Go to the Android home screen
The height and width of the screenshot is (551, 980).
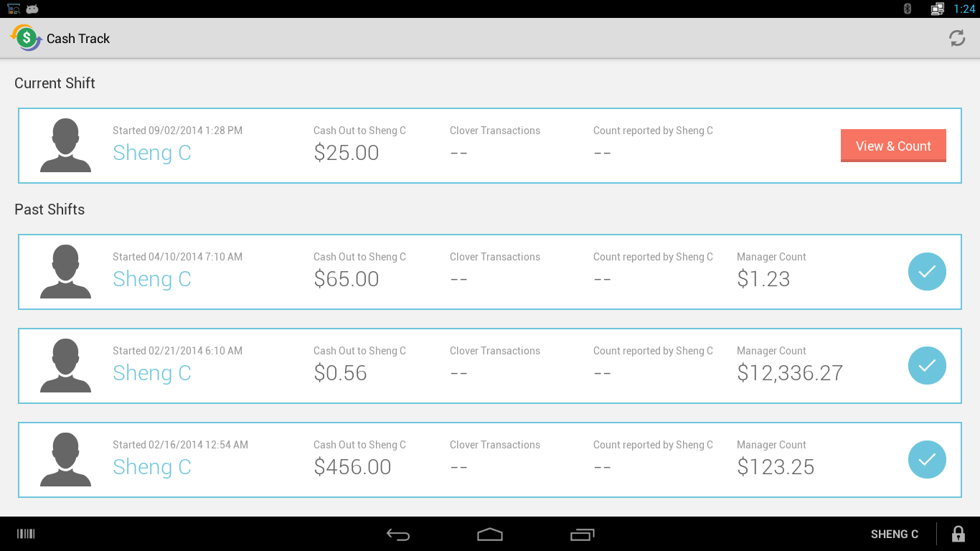tap(490, 534)
